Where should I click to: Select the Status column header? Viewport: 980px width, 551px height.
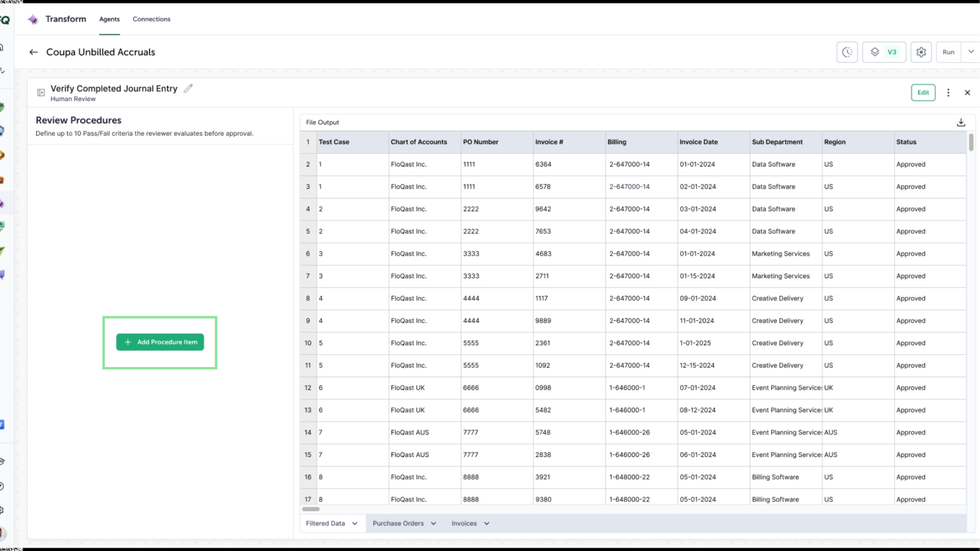[930, 142]
